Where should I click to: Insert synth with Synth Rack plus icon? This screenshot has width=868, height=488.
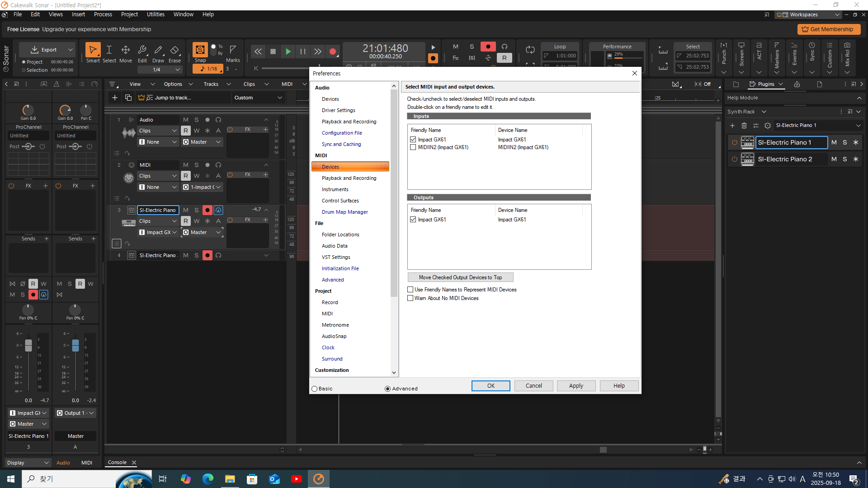[x=732, y=126]
